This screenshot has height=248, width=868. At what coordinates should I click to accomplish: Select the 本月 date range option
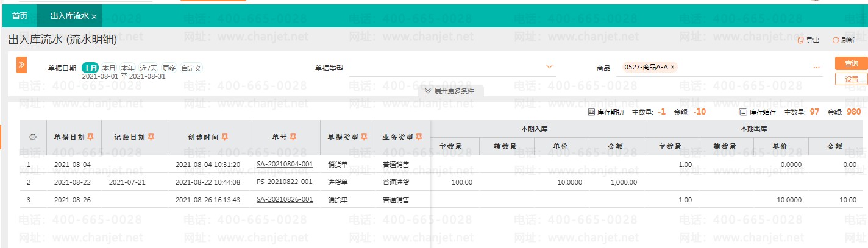[x=108, y=68]
